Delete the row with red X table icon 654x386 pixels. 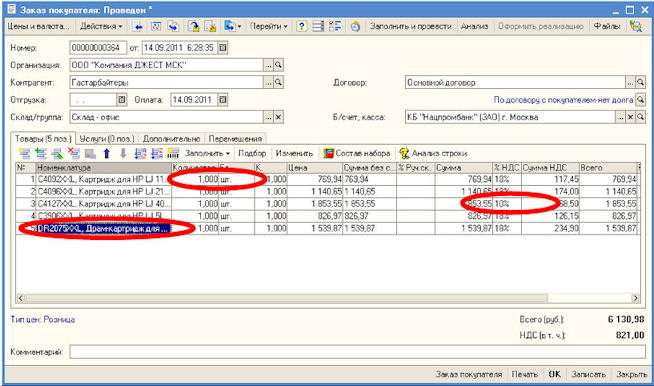tap(74, 154)
